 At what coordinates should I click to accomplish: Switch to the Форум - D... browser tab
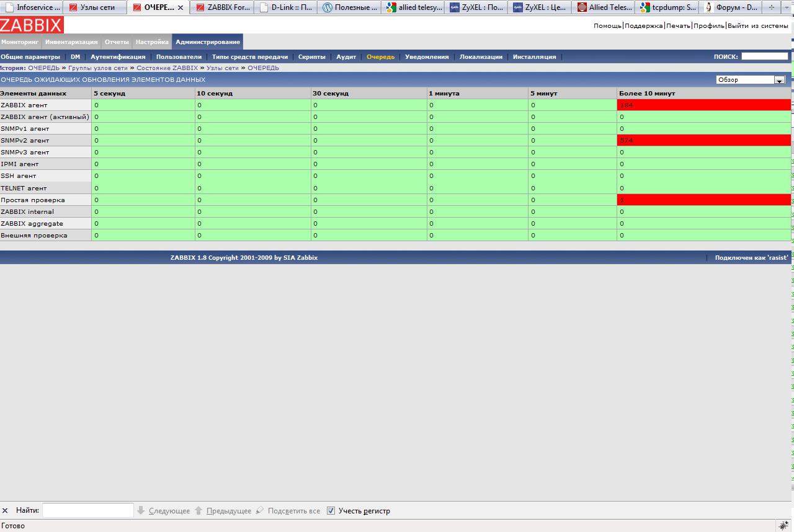pyautogui.click(x=731, y=7)
